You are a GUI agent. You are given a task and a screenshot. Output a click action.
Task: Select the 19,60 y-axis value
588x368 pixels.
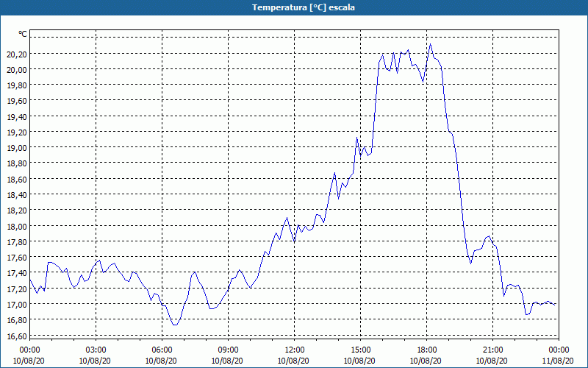point(17,101)
